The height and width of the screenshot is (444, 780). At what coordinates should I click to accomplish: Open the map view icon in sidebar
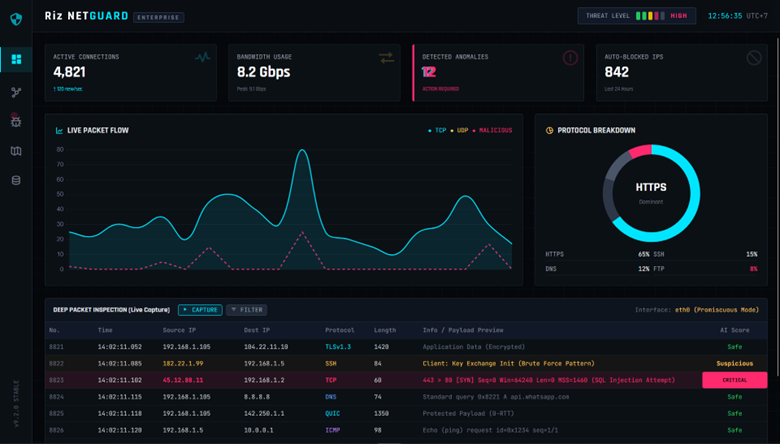click(16, 151)
